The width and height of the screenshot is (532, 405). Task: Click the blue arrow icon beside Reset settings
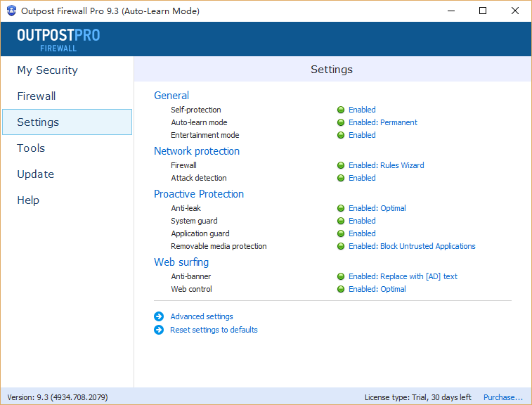pos(159,330)
